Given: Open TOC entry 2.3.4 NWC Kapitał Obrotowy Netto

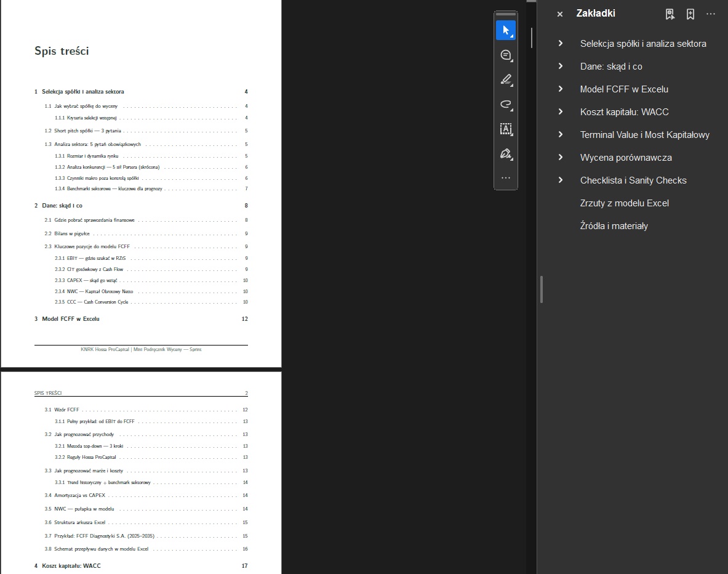Looking at the screenshot, I should coord(151,291).
